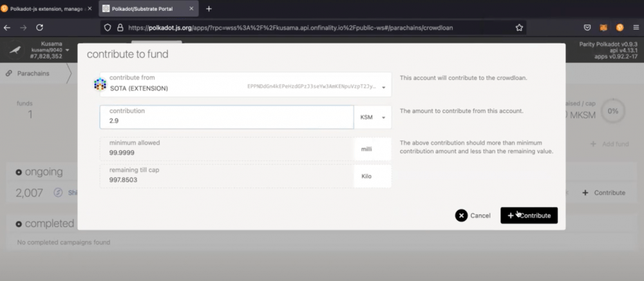
Task: Open the Pocket save icon in toolbar
Action: click(587, 28)
